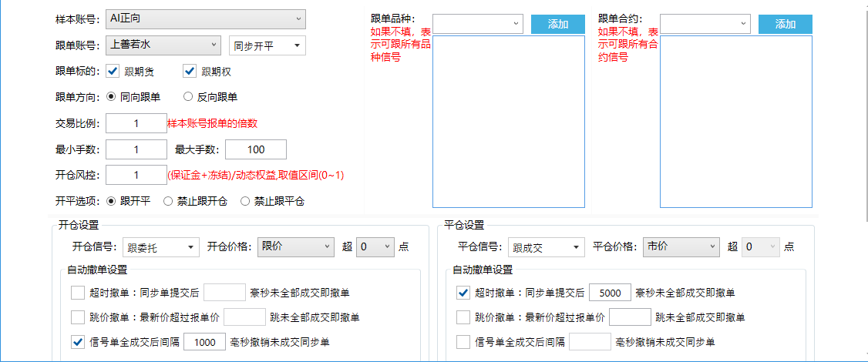
Task: Toggle 信号单全成交后间隔 checkbox in 开仓设置
Action: click(78, 342)
